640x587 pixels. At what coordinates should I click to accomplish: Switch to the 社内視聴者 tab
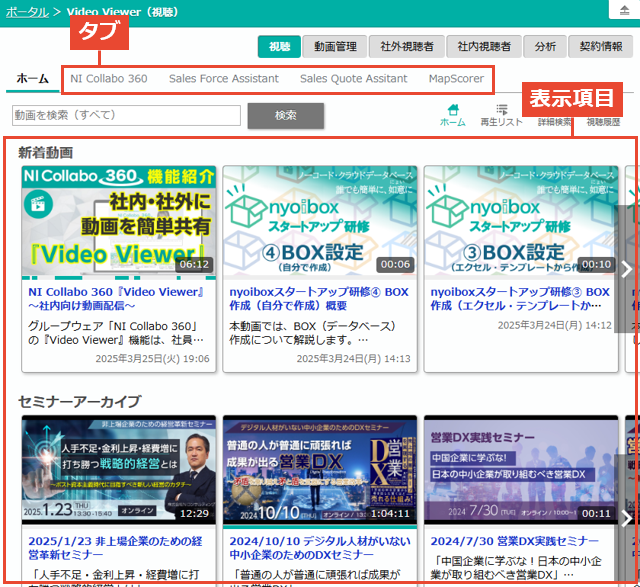click(x=484, y=47)
